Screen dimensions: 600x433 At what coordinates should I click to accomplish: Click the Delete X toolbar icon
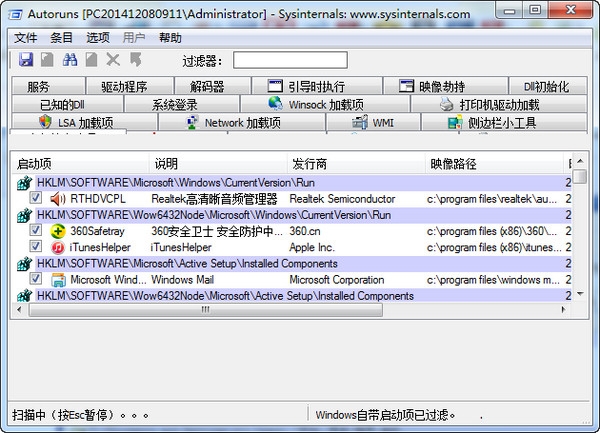point(113,60)
